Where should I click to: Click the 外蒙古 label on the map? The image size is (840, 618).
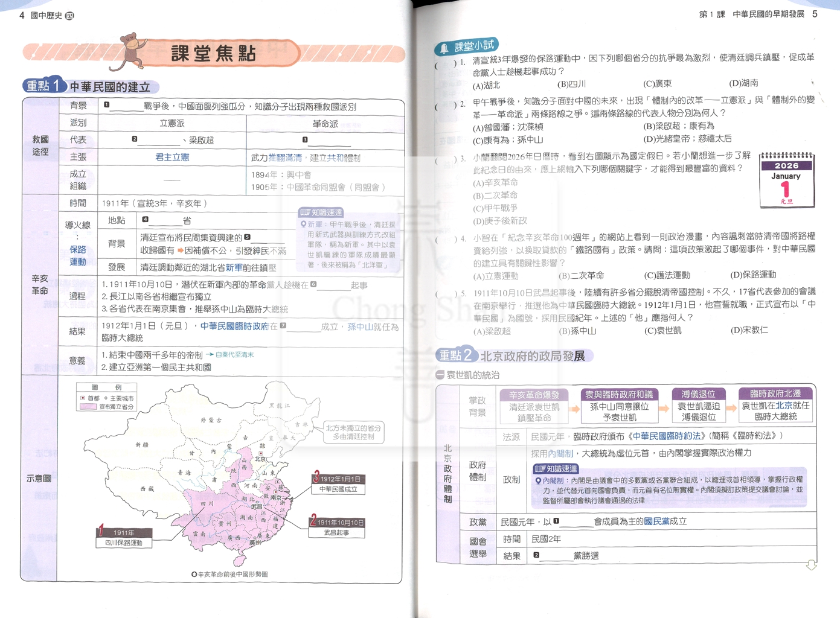coord(211,421)
